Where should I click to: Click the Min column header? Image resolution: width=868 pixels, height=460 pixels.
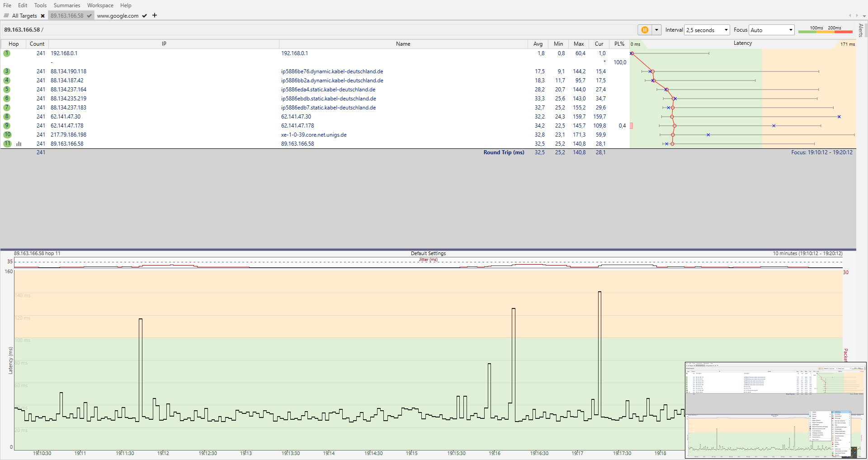click(x=558, y=44)
